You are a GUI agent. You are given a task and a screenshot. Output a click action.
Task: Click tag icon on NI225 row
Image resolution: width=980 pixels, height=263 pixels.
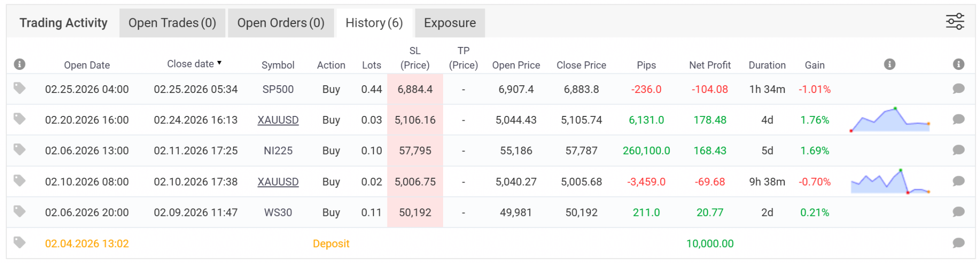(20, 150)
